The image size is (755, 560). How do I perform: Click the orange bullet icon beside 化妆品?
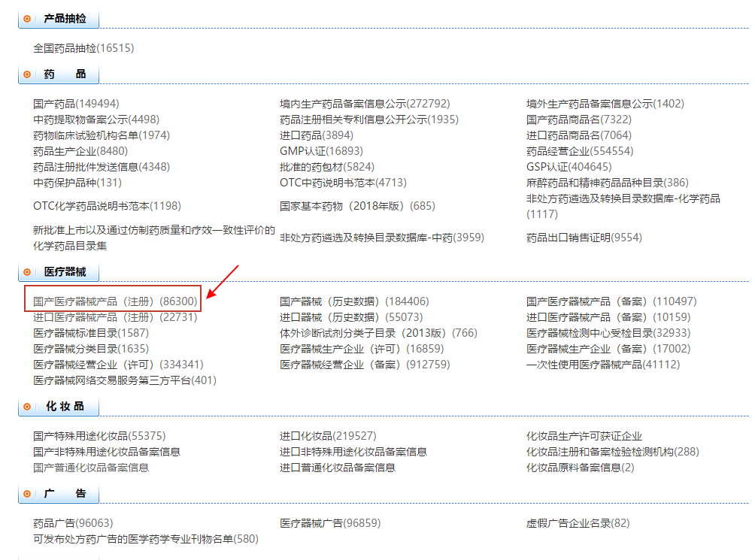point(29,406)
